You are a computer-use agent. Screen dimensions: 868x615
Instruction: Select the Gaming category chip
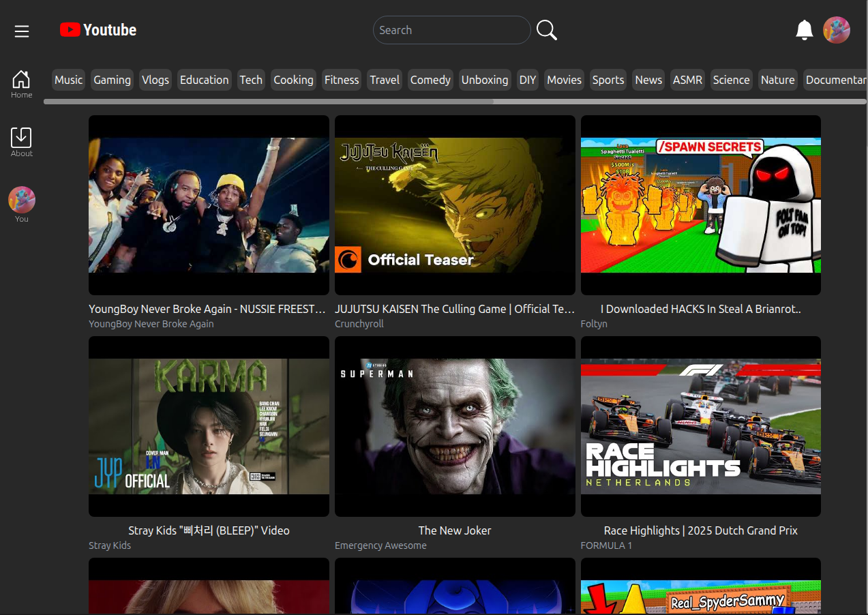coord(112,80)
